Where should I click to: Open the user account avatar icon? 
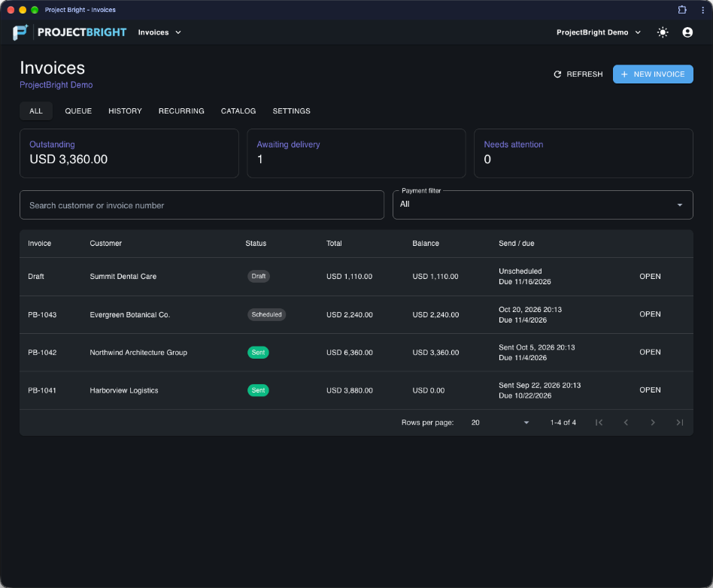pos(687,32)
